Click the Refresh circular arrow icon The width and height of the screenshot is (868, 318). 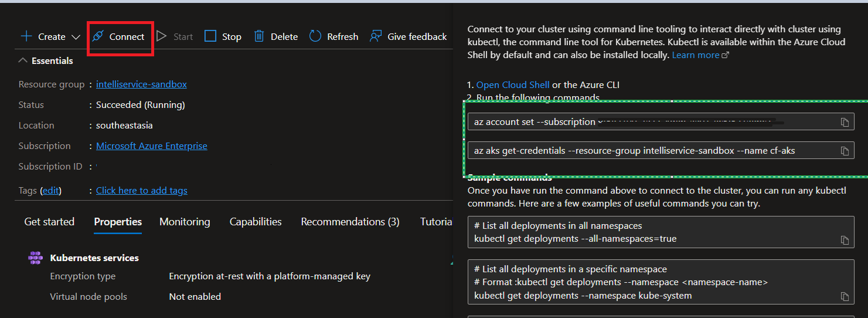[315, 36]
